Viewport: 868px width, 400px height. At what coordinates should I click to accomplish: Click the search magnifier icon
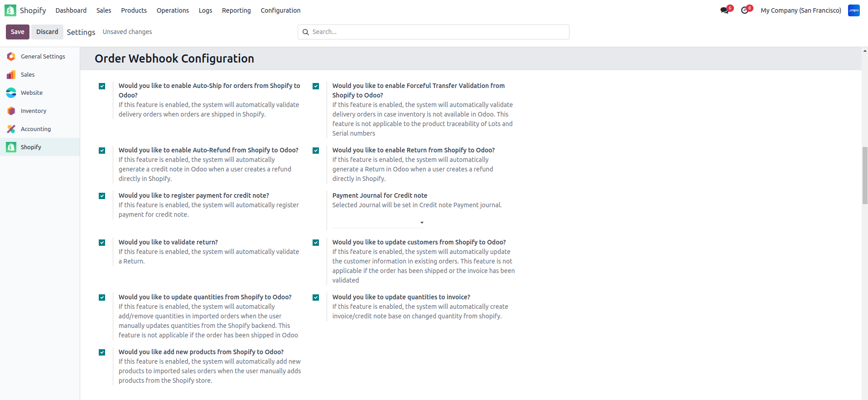[306, 32]
